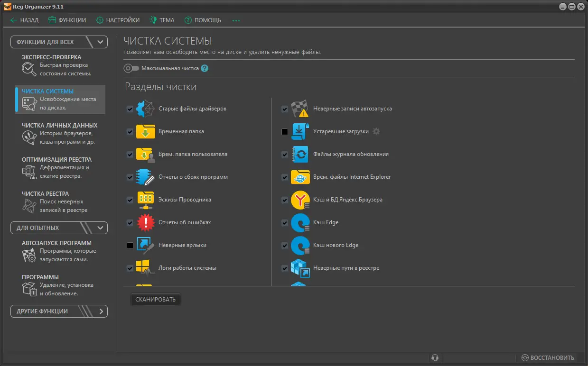The image size is (588, 366).
Task: Open the Тема menu
Action: click(162, 20)
